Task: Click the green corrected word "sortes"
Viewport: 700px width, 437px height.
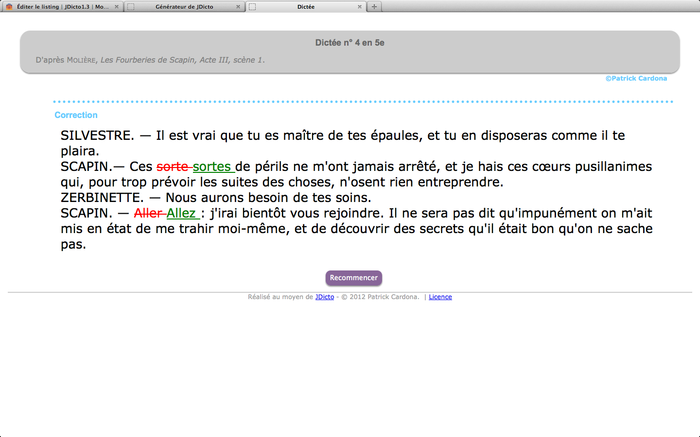Action: pyautogui.click(x=211, y=166)
